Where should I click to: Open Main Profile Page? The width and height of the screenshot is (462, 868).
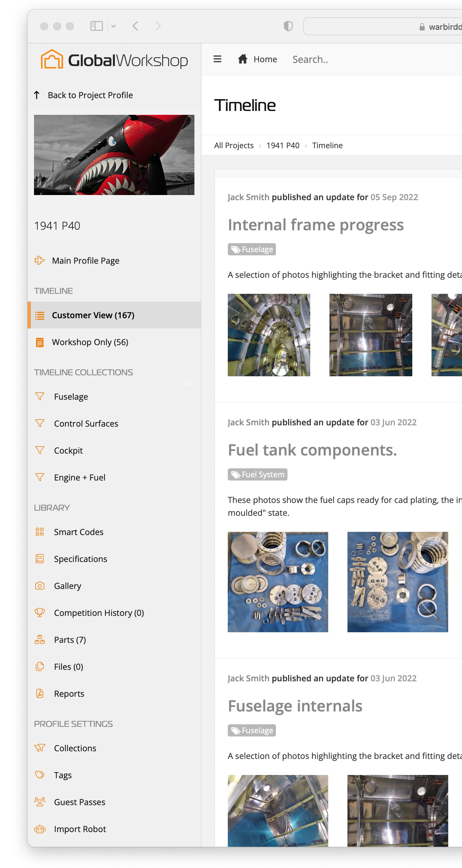(86, 260)
